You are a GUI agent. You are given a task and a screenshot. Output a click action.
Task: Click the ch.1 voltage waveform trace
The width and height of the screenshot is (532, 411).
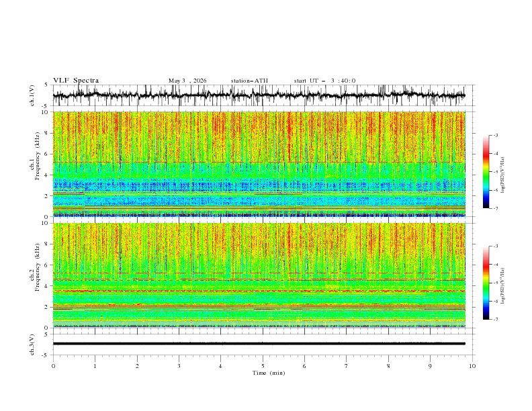pyautogui.click(x=259, y=95)
